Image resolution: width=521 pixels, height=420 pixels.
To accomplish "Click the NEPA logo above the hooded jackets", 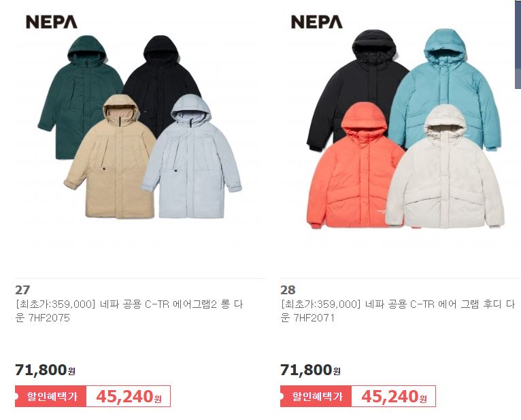I will pyautogui.click(x=317, y=22).
